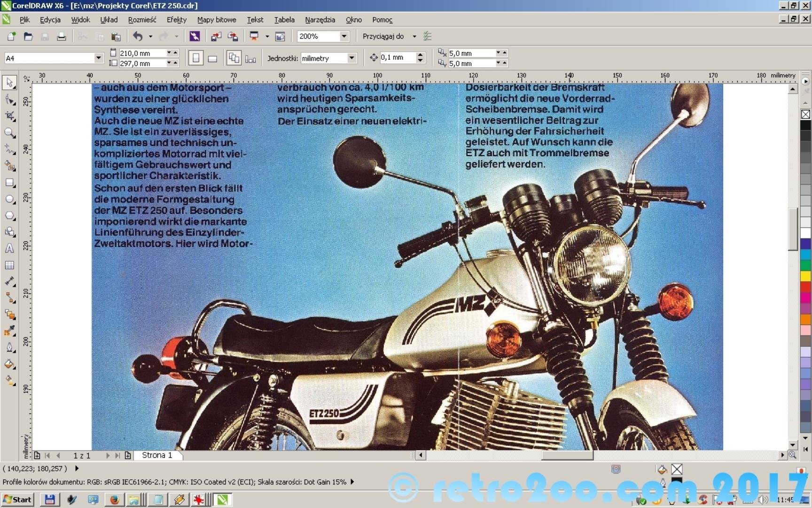The height and width of the screenshot is (508, 812).
Task: Toggle the no-color swatch in the palette
Action: point(805,114)
